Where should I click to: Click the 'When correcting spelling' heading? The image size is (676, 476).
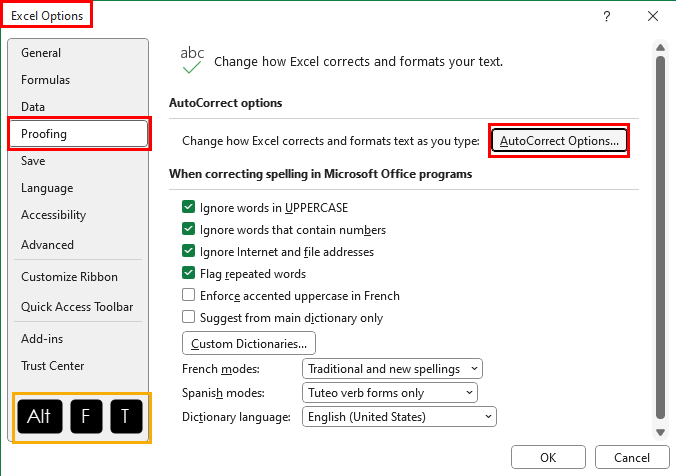coord(320,174)
